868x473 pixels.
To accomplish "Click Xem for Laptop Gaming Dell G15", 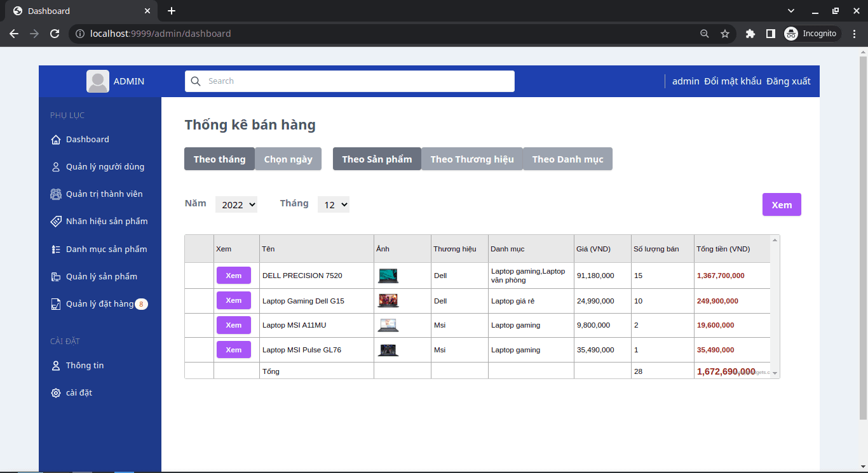I will tap(234, 300).
